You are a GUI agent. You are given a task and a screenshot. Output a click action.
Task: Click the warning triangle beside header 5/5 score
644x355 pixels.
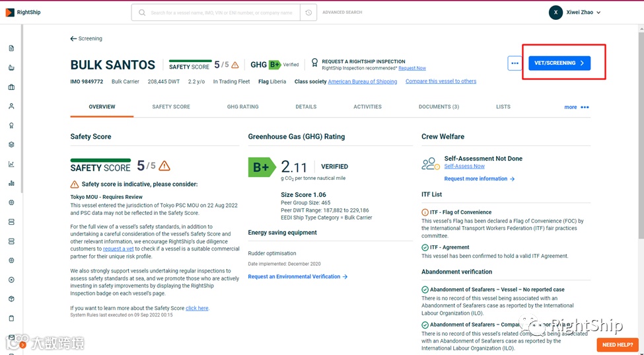click(235, 65)
